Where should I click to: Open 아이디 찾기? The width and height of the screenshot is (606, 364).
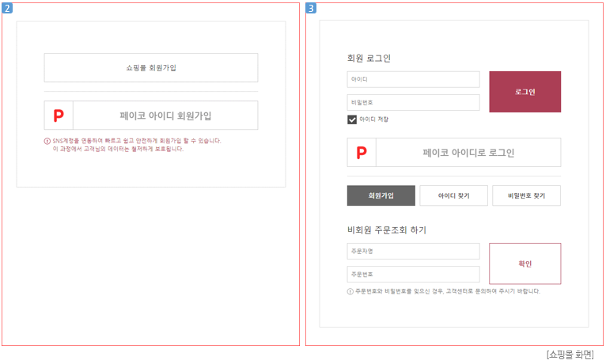tap(453, 195)
